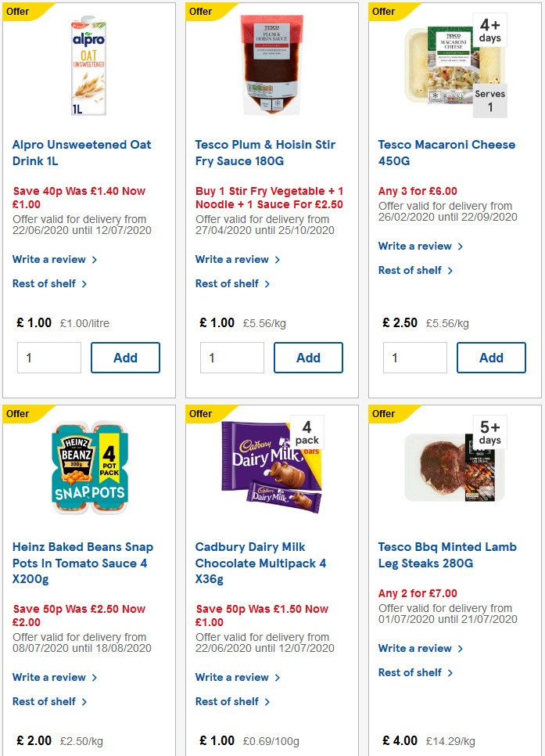Write a review for the Macaroni Cheese
This screenshot has width=545, height=756.
pos(415,246)
